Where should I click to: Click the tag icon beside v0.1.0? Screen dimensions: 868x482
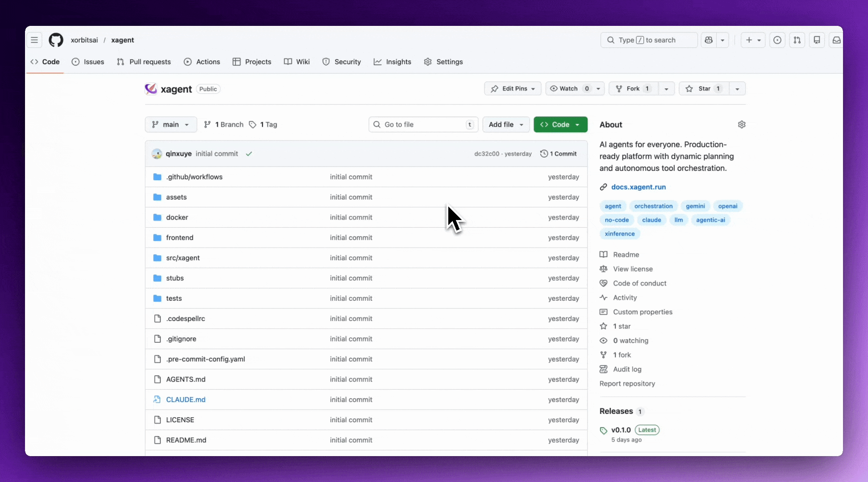click(x=603, y=431)
